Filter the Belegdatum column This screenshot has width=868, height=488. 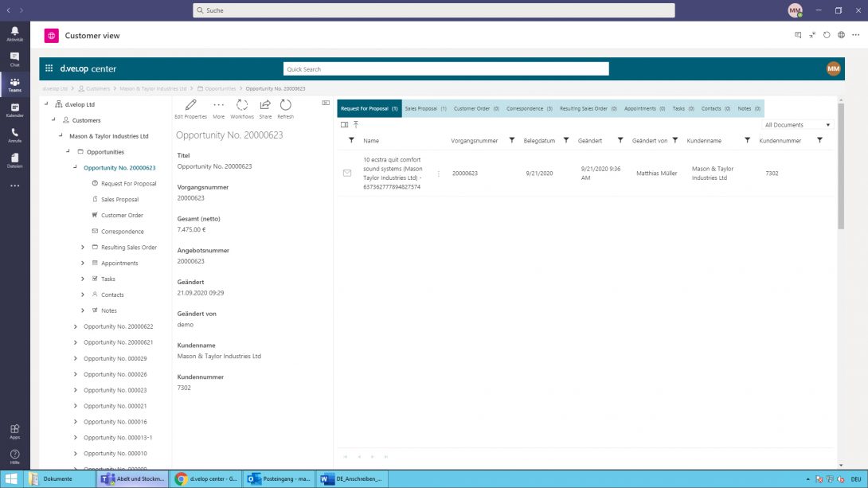pos(565,141)
